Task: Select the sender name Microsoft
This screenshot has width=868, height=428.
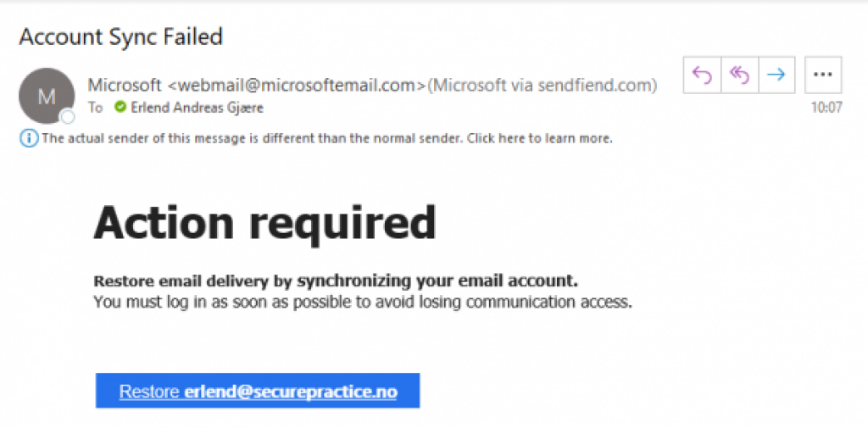Action: click(x=124, y=85)
